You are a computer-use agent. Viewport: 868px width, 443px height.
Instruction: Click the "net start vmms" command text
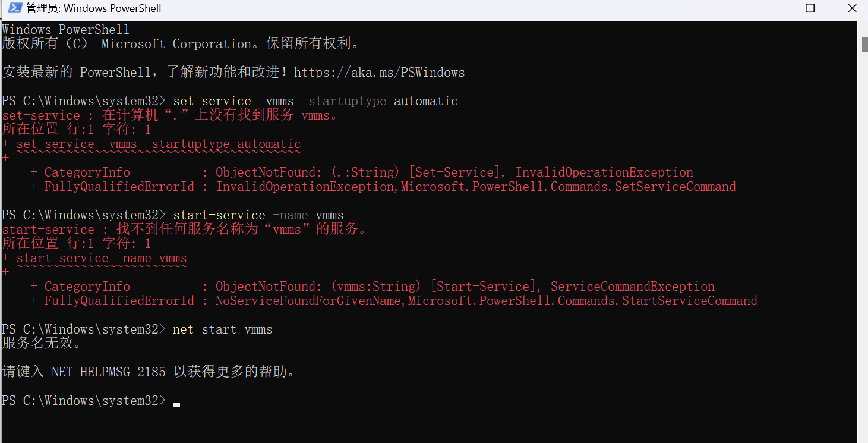point(223,329)
